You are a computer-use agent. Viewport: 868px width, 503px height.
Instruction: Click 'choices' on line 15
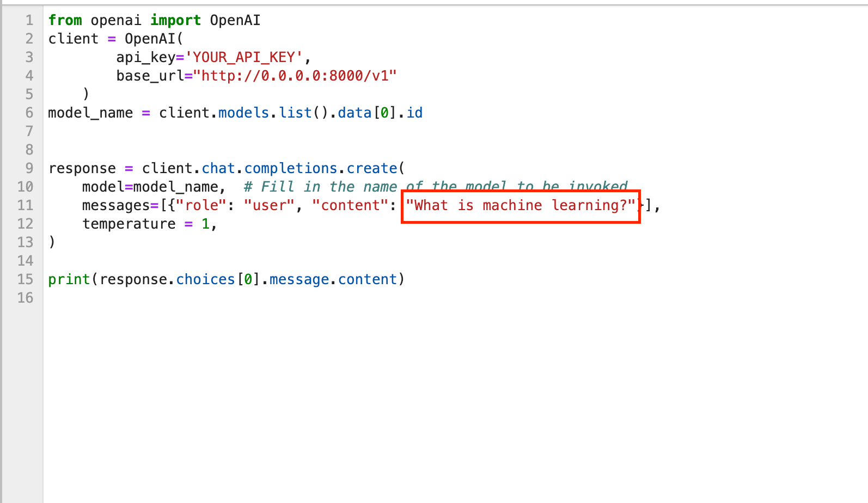(205, 280)
